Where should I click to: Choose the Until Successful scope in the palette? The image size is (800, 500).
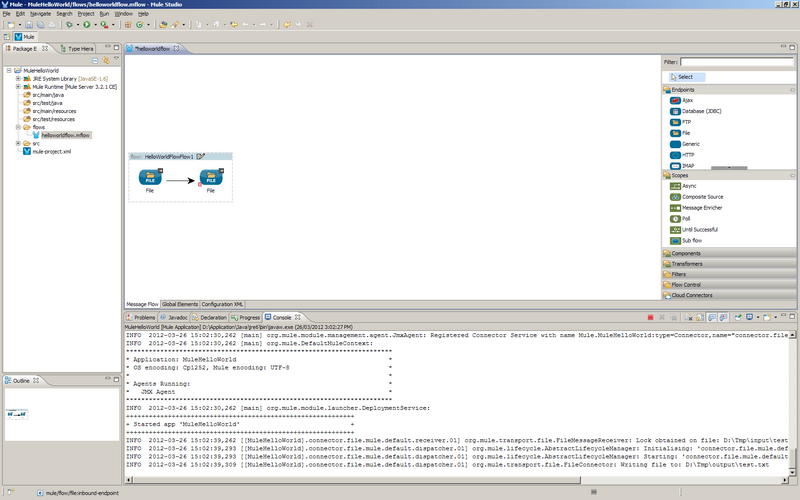click(694, 230)
